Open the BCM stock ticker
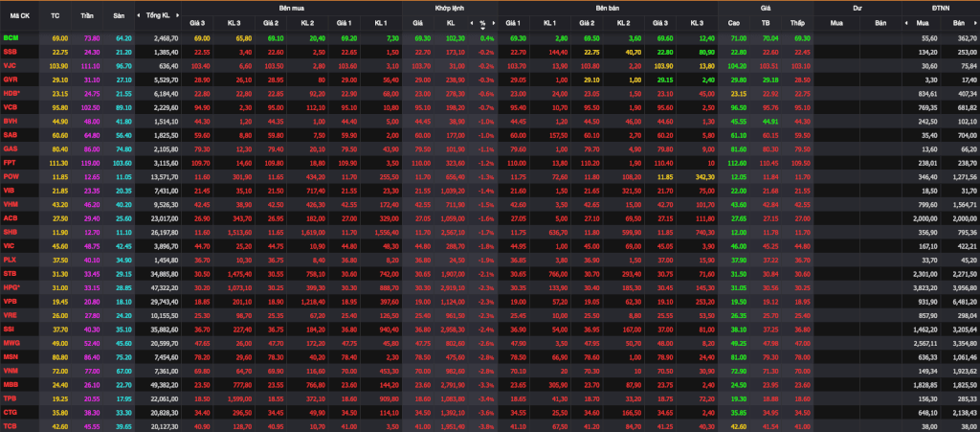Image resolution: width=980 pixels, height=432 pixels. coord(11,38)
